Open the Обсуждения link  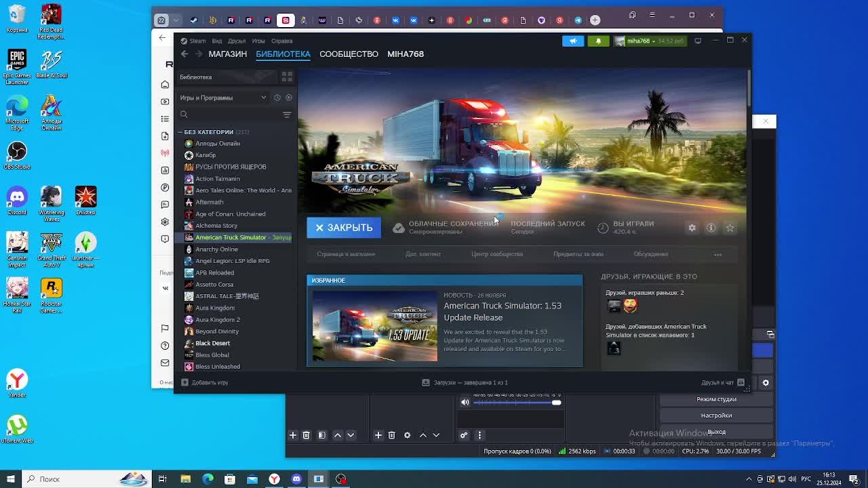(650, 254)
